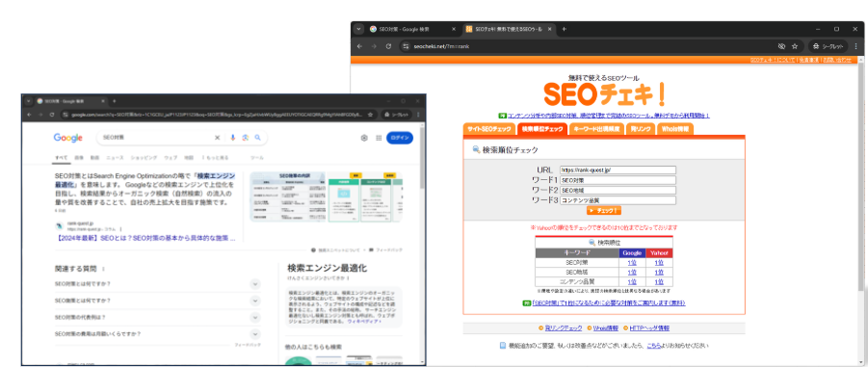The width and height of the screenshot is (868, 367).
Task: Open Google Lens image search icon
Action: 246,138
